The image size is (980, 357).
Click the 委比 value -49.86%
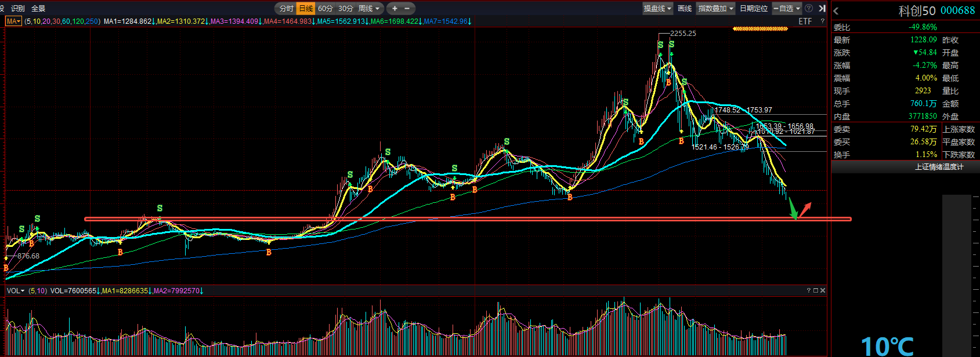click(x=923, y=27)
